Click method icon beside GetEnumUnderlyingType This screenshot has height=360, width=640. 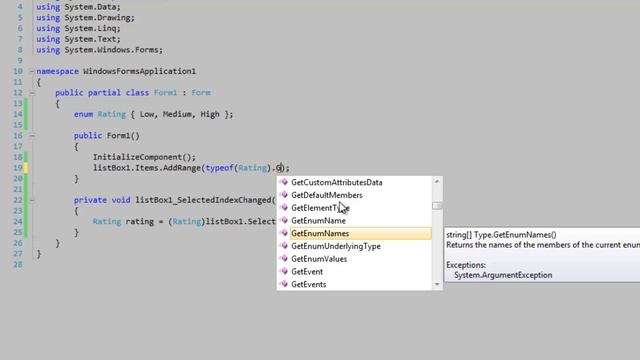click(x=284, y=246)
